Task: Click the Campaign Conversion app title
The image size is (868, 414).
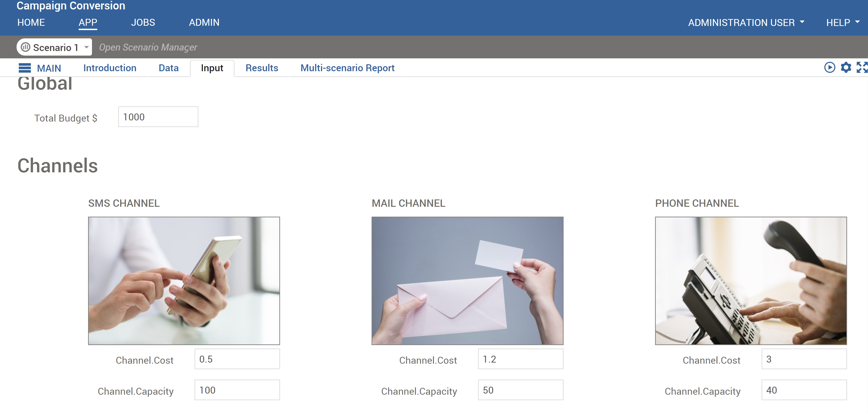Action: 71,6
